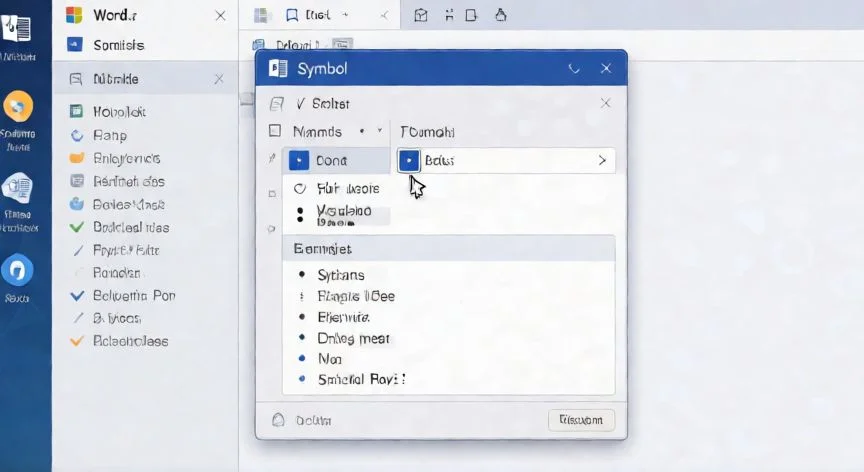Remove the Nitmide entry with its X
This screenshot has width=864, height=472.
point(219,79)
